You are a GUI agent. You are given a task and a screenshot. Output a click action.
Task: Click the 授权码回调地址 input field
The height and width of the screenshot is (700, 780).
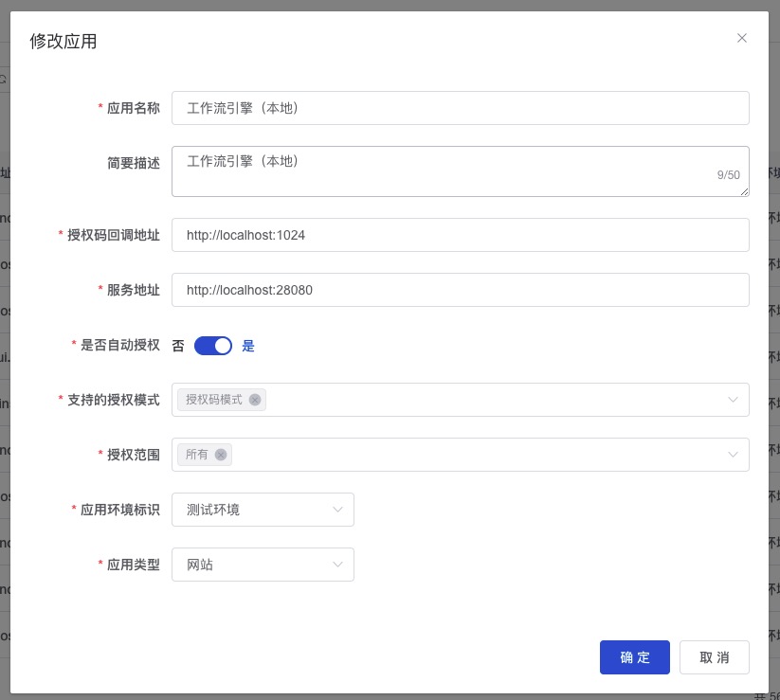tap(460, 235)
